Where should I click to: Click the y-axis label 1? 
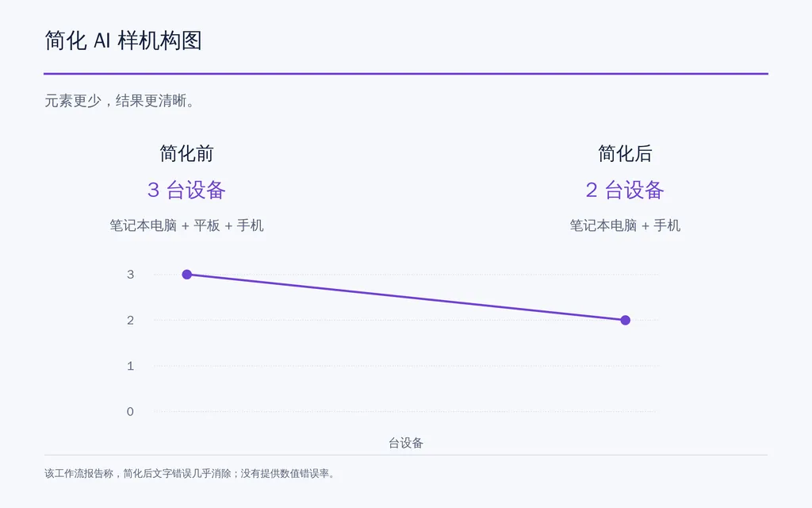point(131,366)
